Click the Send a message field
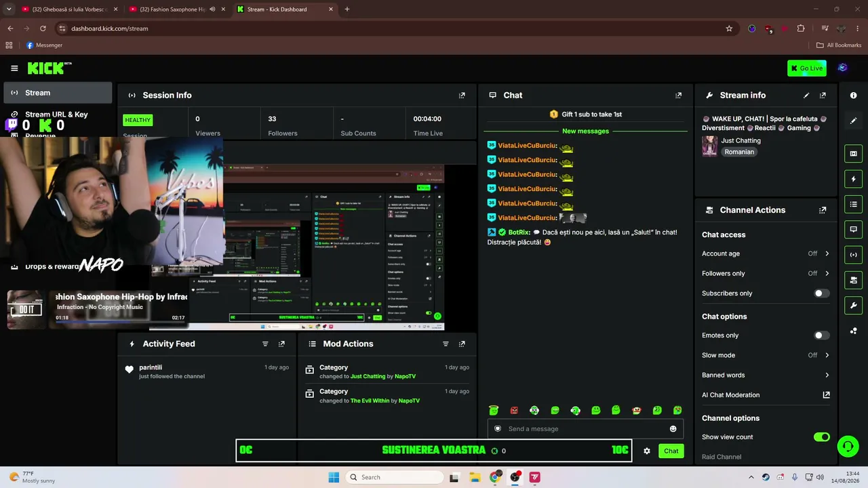868x488 pixels. point(586,429)
